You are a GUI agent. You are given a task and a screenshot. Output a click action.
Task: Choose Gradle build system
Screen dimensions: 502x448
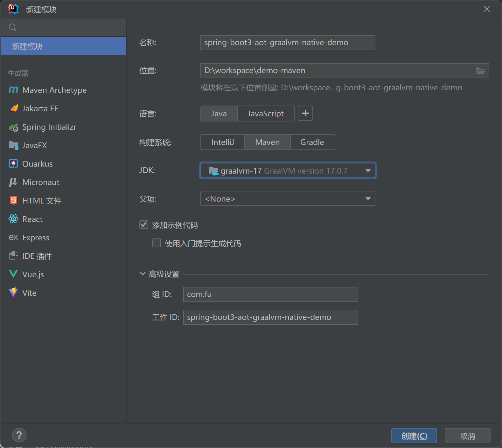[312, 142]
